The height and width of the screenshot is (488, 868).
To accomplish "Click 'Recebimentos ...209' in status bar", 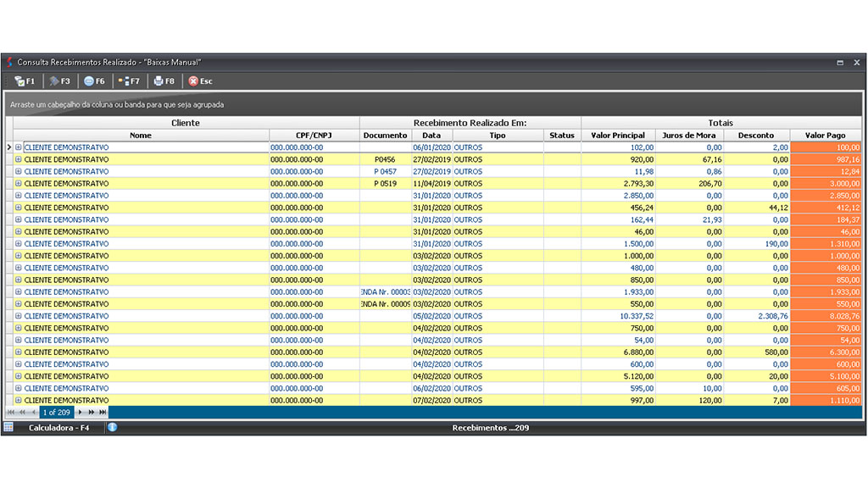I will (491, 428).
